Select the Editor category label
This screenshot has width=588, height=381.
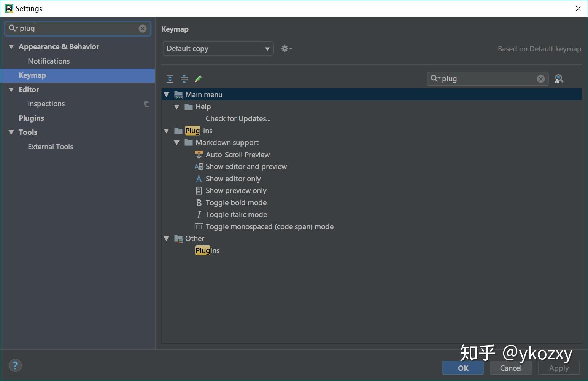pyautogui.click(x=29, y=90)
